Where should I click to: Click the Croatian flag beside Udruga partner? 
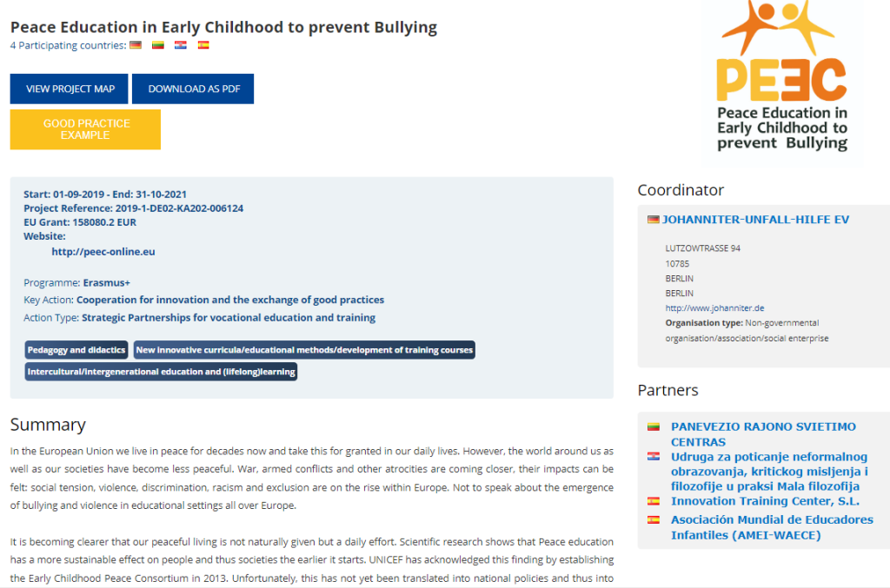(654, 456)
